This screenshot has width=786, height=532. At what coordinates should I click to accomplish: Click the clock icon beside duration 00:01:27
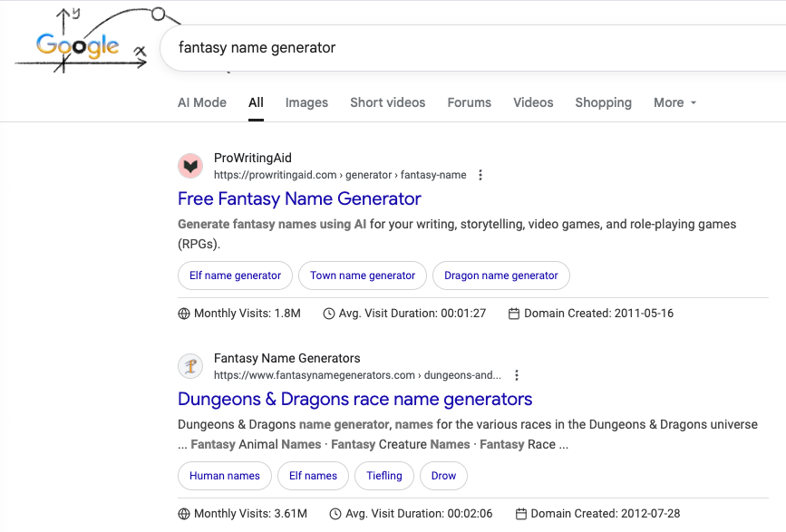point(329,314)
